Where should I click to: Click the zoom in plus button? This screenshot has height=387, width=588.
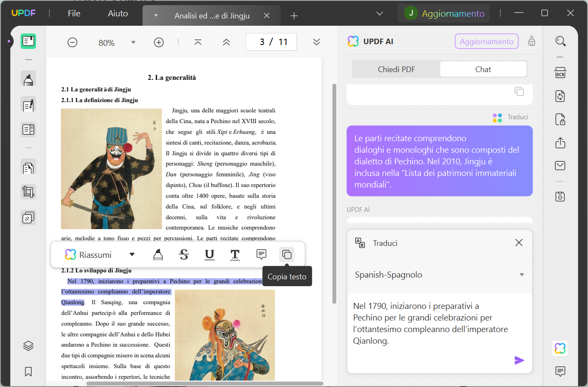159,42
